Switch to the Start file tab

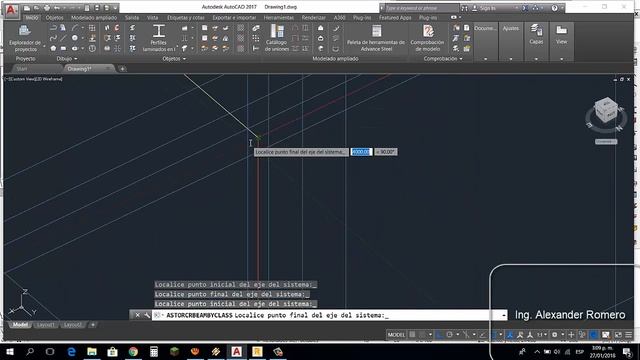pyautogui.click(x=22, y=69)
